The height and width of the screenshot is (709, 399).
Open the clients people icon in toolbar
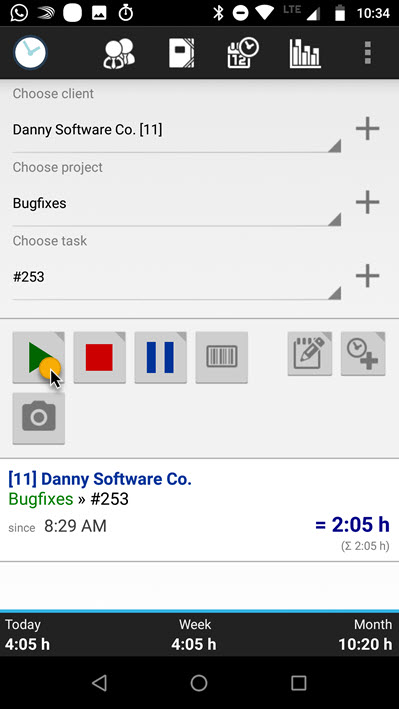click(119, 53)
